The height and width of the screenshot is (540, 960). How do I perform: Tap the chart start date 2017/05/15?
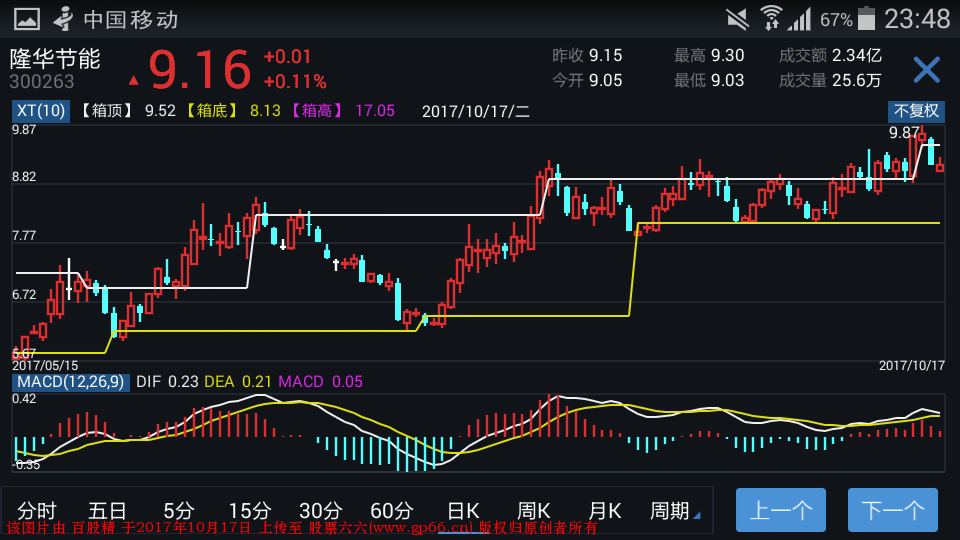pyautogui.click(x=45, y=366)
